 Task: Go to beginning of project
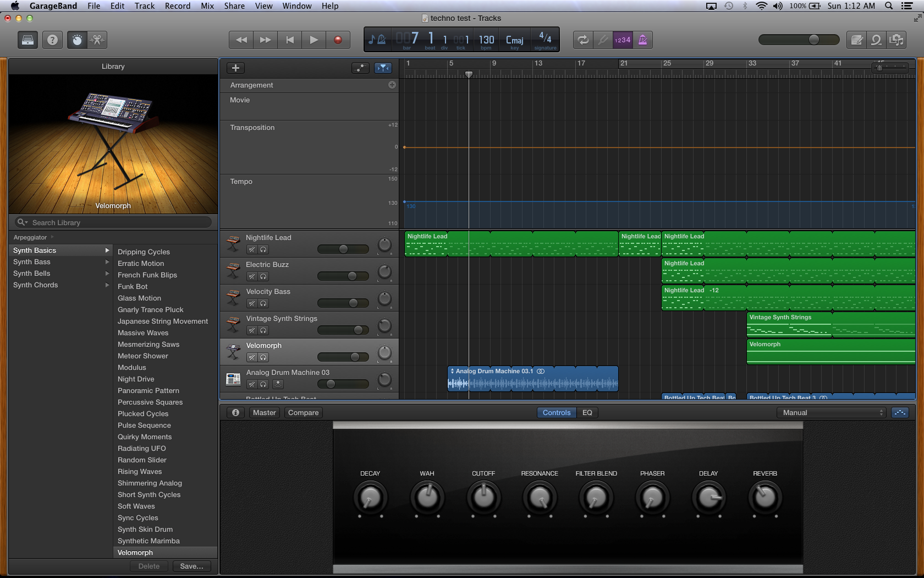[x=290, y=40]
